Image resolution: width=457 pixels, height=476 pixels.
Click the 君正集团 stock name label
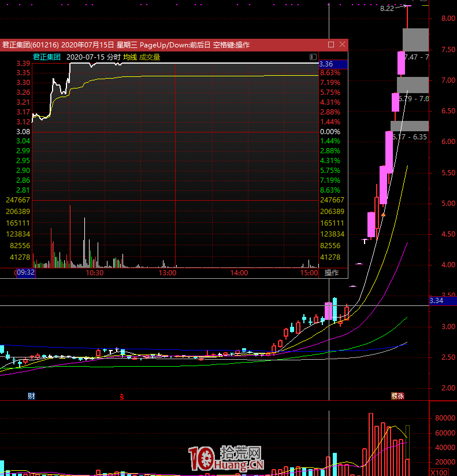[47, 57]
